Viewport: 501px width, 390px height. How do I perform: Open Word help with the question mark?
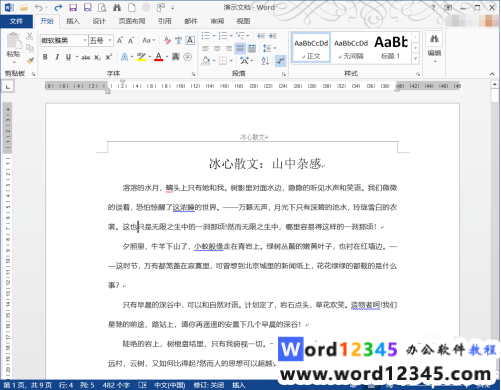(433, 7)
